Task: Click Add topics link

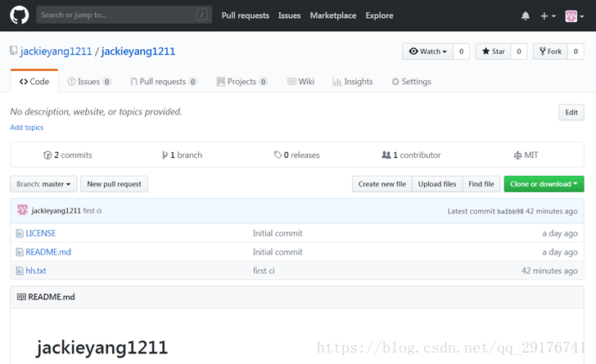Action: 26,128
